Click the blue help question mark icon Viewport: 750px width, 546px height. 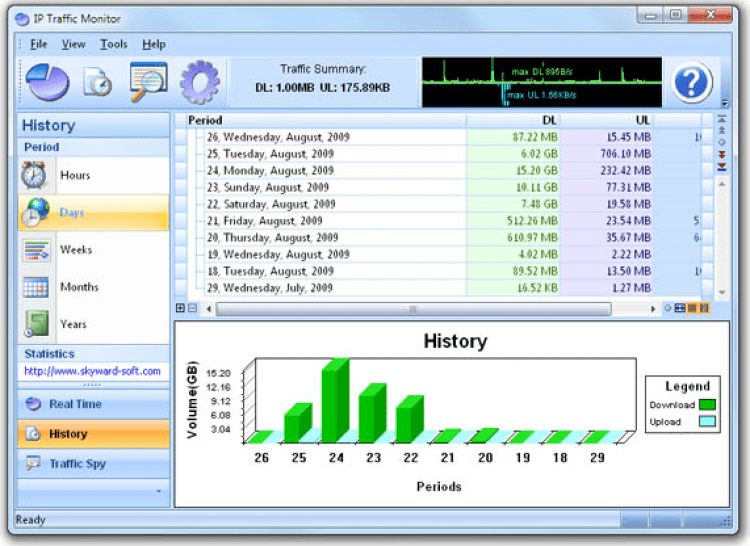click(x=691, y=82)
